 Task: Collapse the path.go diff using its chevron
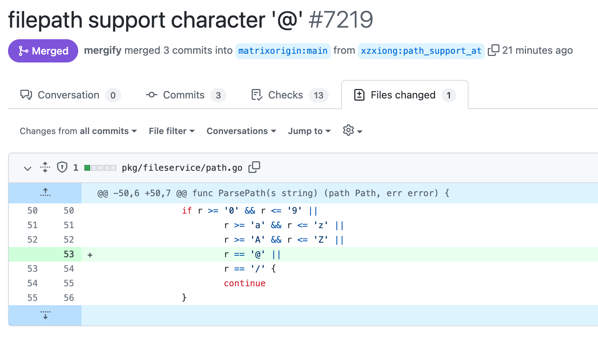(27, 168)
